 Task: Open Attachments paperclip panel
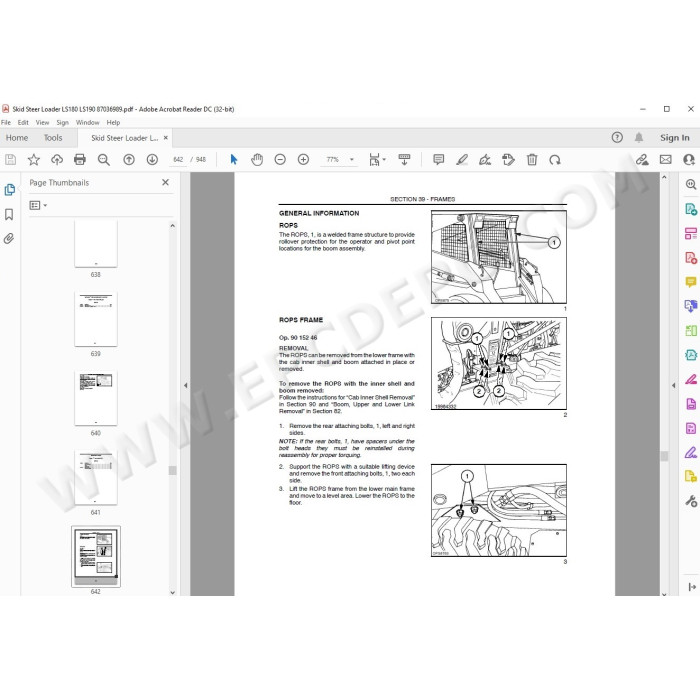pos(9,238)
